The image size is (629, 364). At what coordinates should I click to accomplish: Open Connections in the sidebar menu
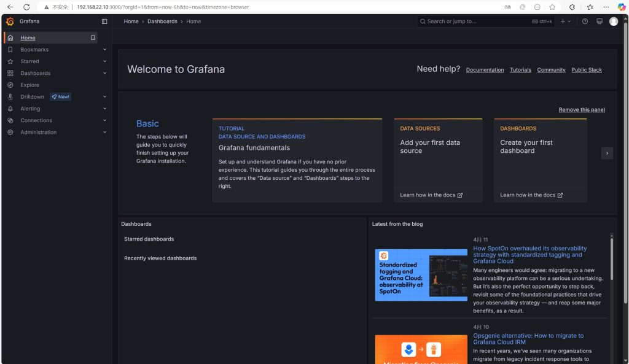[36, 120]
